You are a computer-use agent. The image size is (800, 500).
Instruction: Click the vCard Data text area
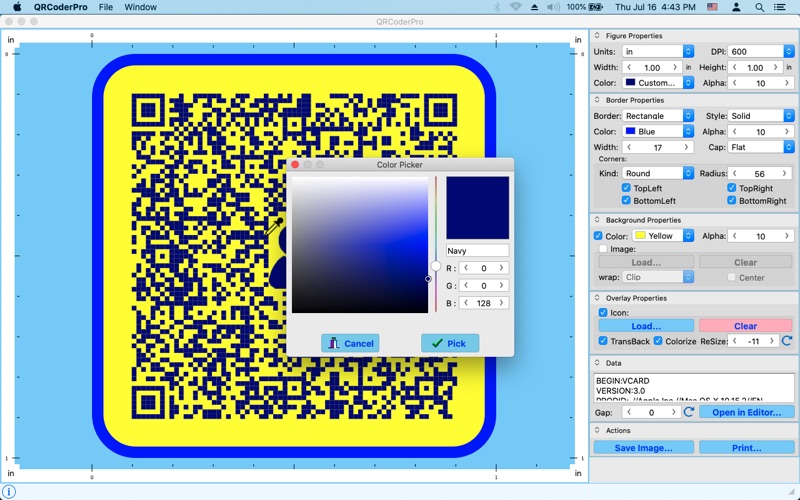tap(694, 388)
